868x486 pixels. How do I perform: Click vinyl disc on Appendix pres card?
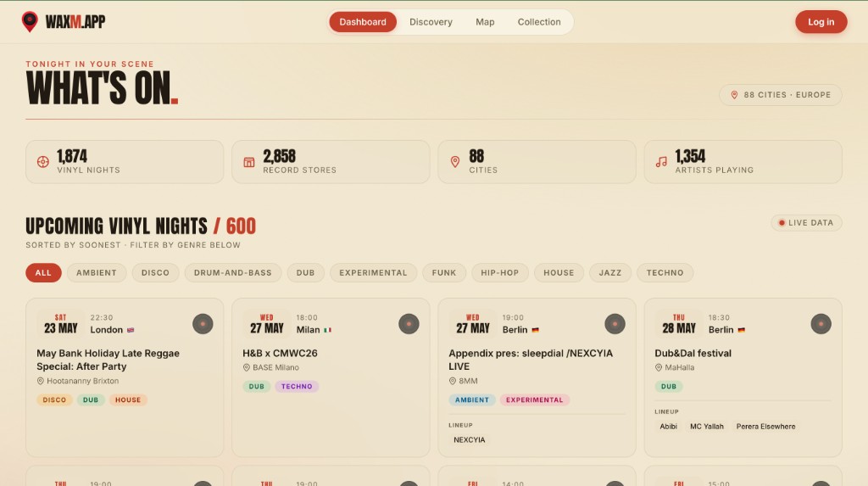(x=615, y=324)
